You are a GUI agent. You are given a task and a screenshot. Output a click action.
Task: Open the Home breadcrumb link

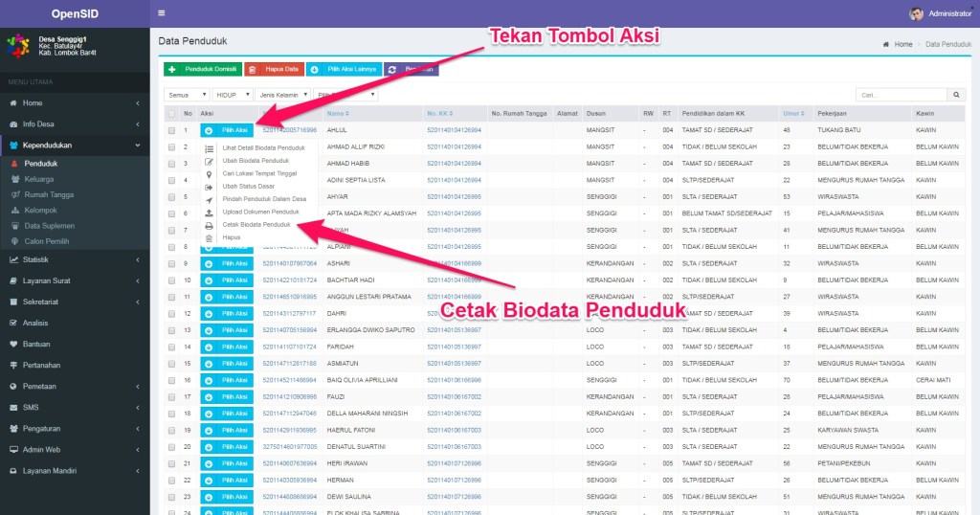(x=903, y=44)
